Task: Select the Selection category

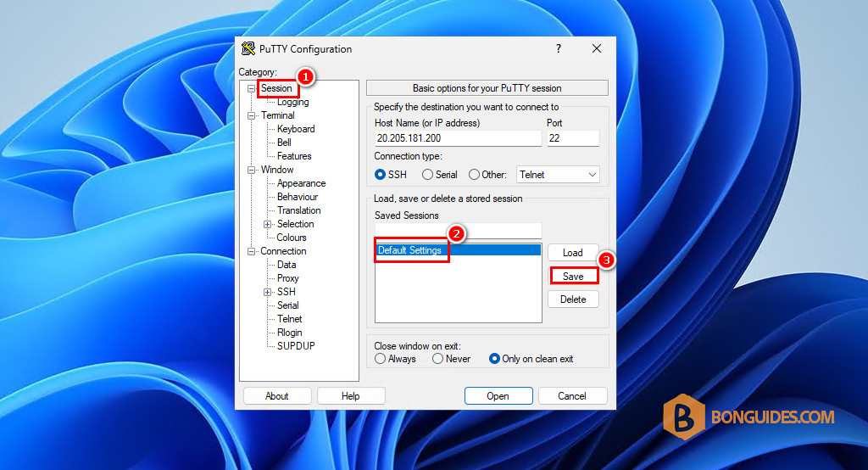Action: coord(295,224)
